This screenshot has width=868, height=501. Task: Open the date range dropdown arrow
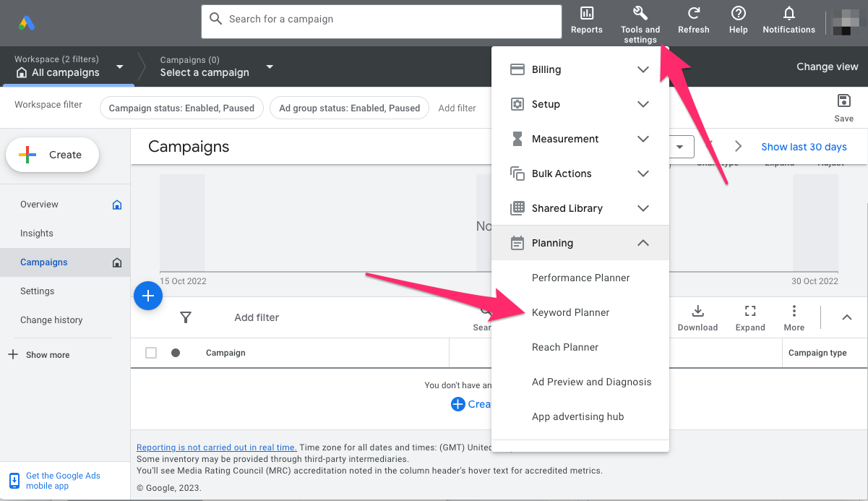coord(680,147)
